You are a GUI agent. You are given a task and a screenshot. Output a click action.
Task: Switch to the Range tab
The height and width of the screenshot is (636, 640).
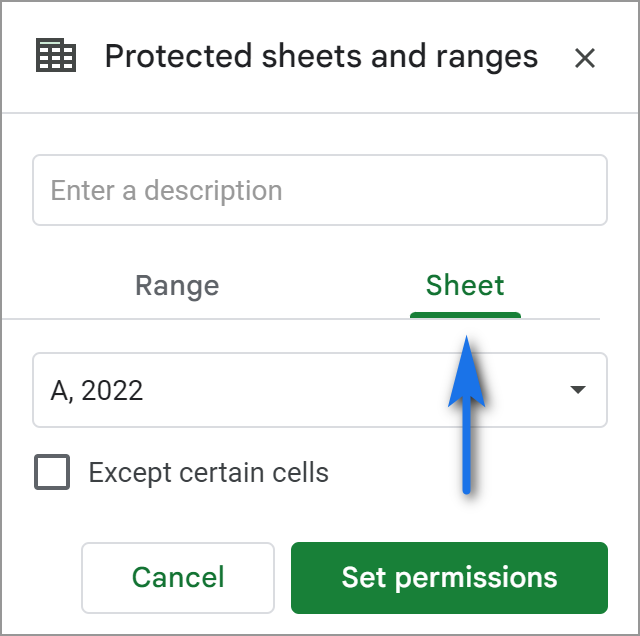(x=177, y=286)
